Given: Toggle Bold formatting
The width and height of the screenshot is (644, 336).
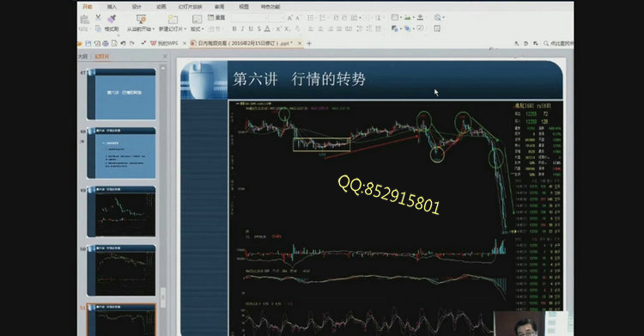Looking at the screenshot, I should click(234, 28).
